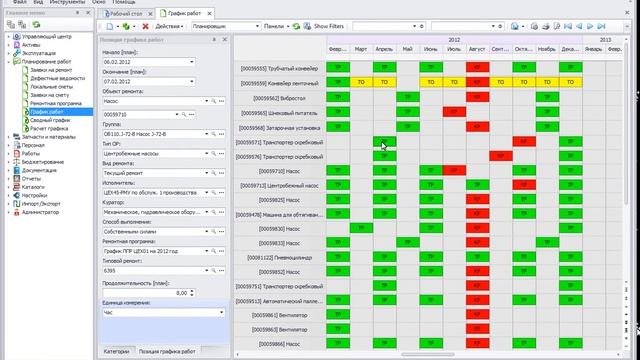Open Дефектные ведомости in the tree
The image size is (640, 360).
(58, 78)
